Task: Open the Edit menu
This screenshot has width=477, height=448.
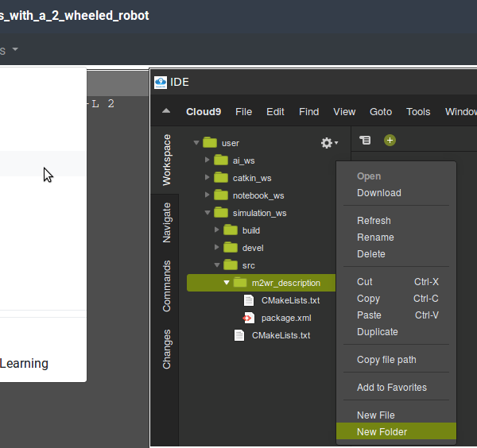Action: 275,112
